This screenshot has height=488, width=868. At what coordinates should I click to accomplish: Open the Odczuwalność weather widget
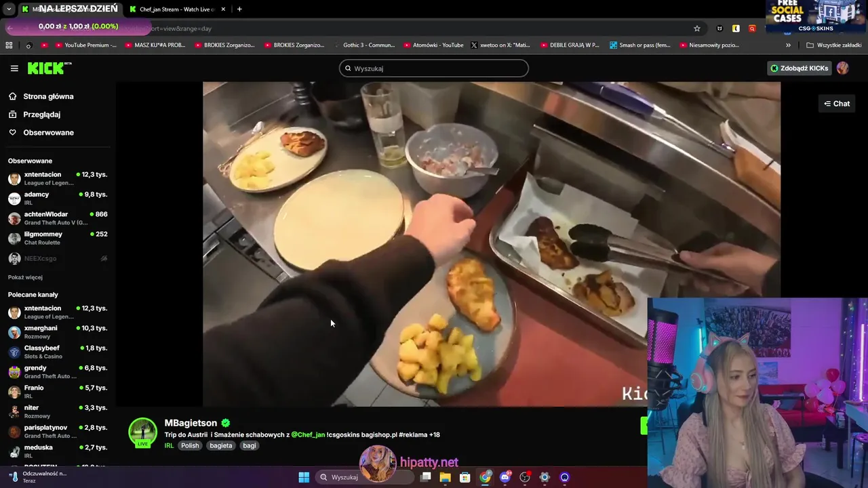(x=37, y=477)
